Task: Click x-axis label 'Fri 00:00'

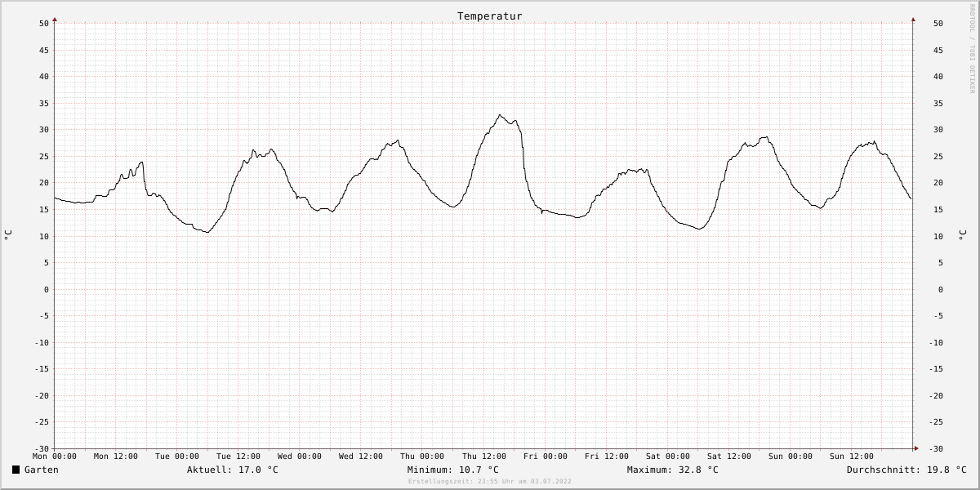Action: (x=546, y=457)
